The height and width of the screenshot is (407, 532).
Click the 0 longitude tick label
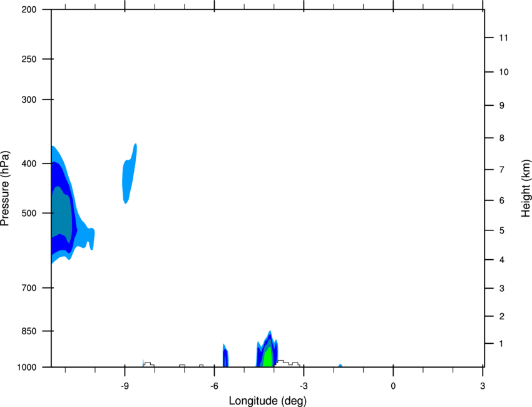click(x=393, y=386)
